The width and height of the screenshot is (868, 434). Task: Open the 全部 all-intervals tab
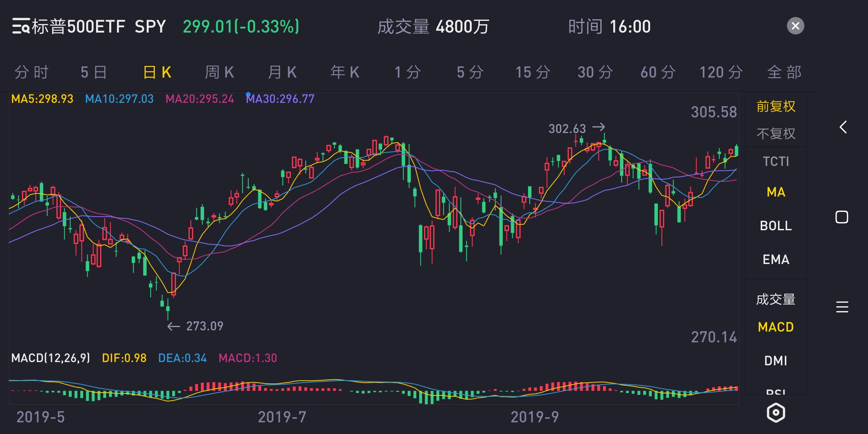point(784,72)
